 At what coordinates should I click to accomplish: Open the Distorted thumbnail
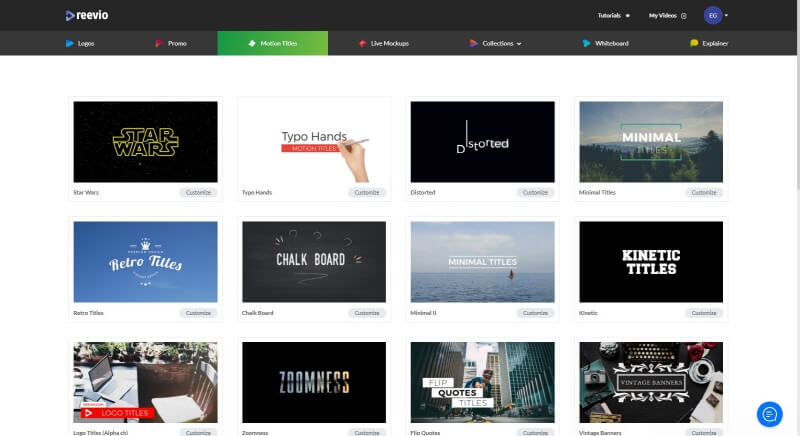tap(483, 142)
